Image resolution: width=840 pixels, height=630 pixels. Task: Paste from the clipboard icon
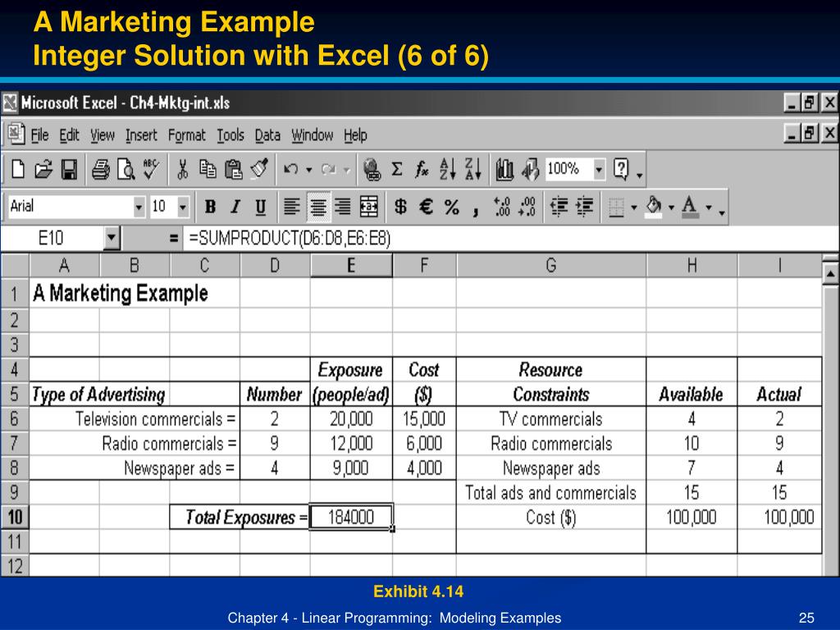point(233,170)
